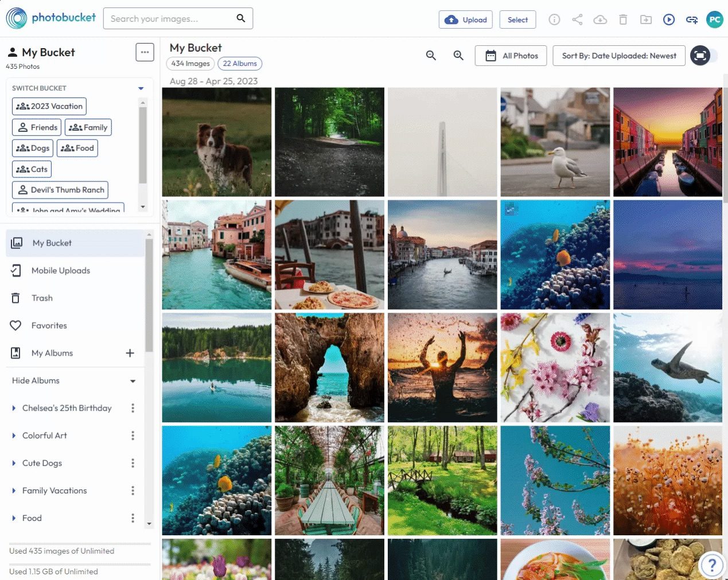
Task: Click the plus icon beside My Albums
Action: tap(130, 353)
